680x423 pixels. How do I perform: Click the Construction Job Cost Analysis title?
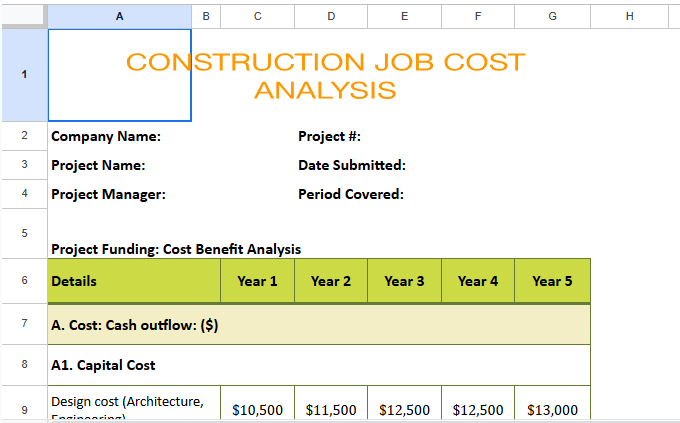(325, 75)
